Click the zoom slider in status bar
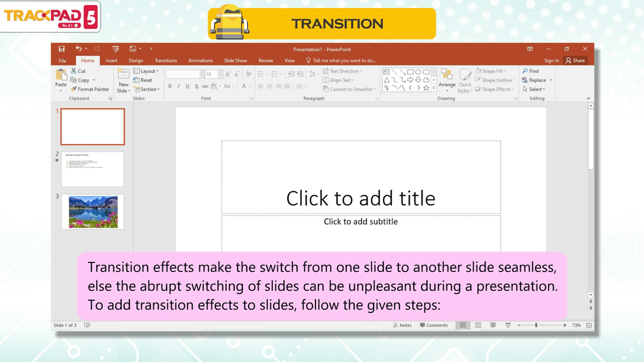644x362 pixels. [536, 325]
